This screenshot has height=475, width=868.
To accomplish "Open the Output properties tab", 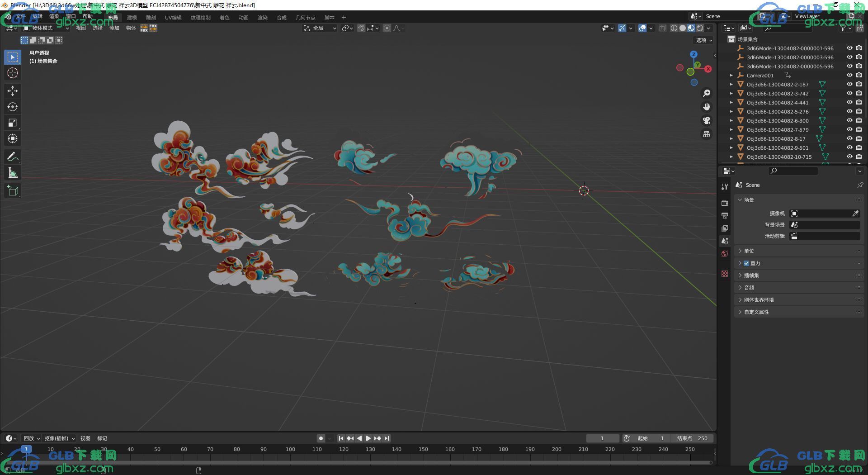I will (x=725, y=215).
